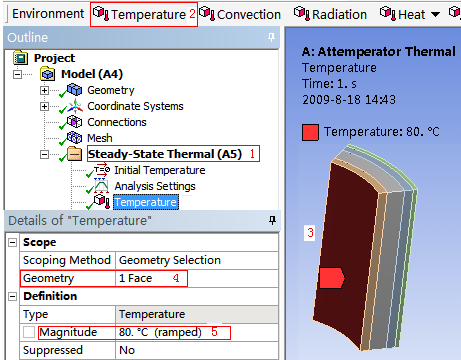The image size is (461, 360).
Task: Open the Environment toolbar label
Action: pos(48,14)
